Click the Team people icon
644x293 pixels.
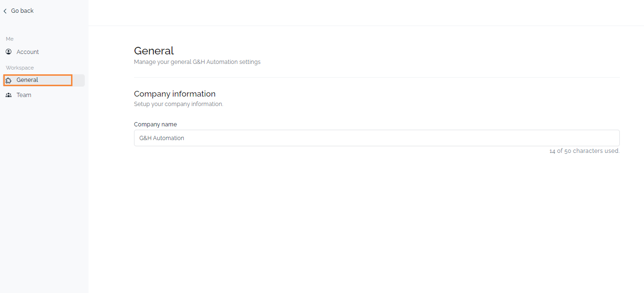point(9,95)
